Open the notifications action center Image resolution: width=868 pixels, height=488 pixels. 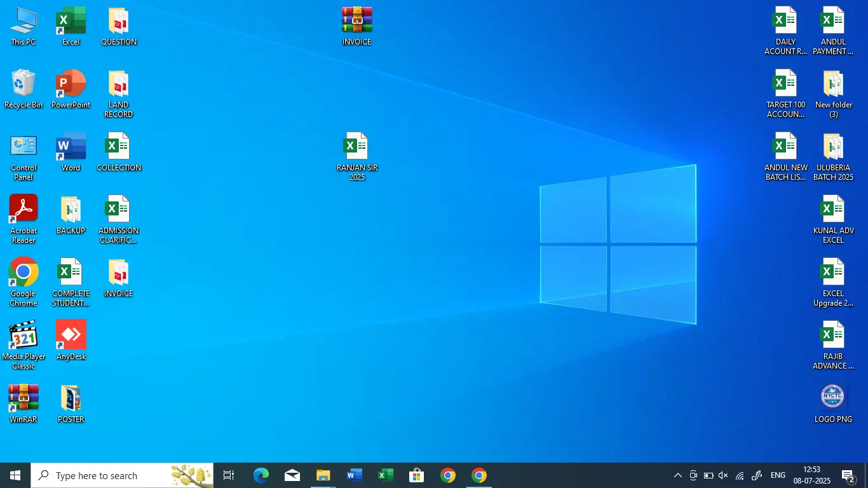coord(848,475)
